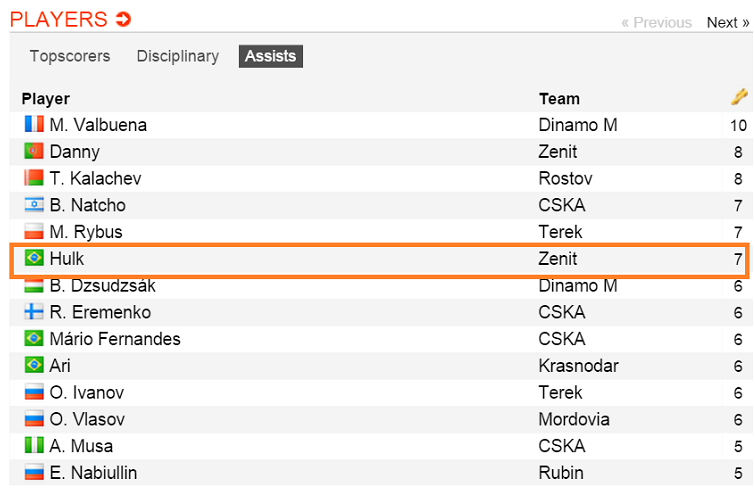755x488 pixels.
Task: Click the Team column header
Action: pyautogui.click(x=559, y=99)
